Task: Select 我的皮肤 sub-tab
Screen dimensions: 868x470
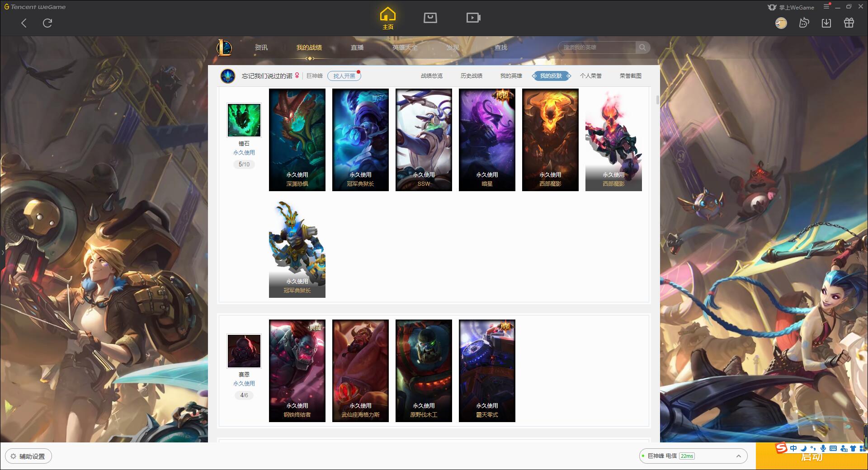Action: [551, 76]
